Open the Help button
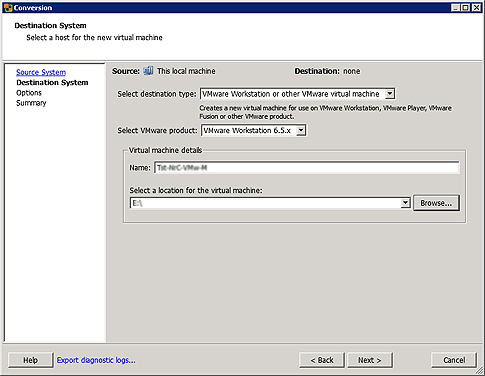Screen dimensions: 485x376 pyautogui.click(x=30, y=360)
